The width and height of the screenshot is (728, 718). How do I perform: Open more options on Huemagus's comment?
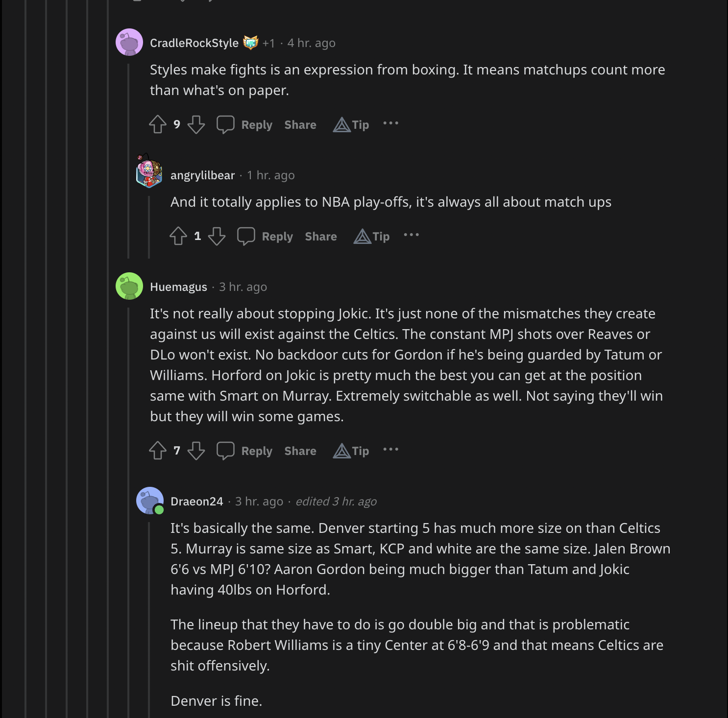390,450
